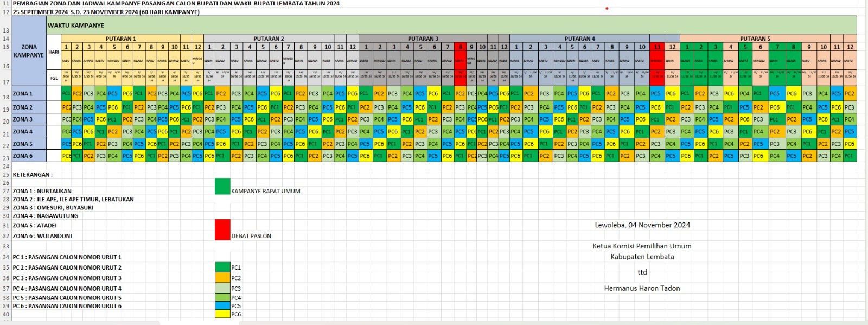Select row header number 18
868x325 pixels.
tap(6, 97)
